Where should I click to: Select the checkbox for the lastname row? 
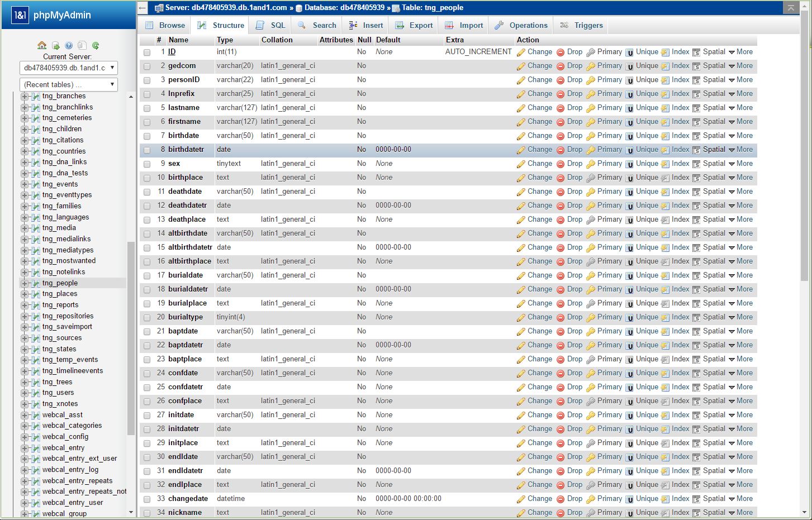point(147,108)
